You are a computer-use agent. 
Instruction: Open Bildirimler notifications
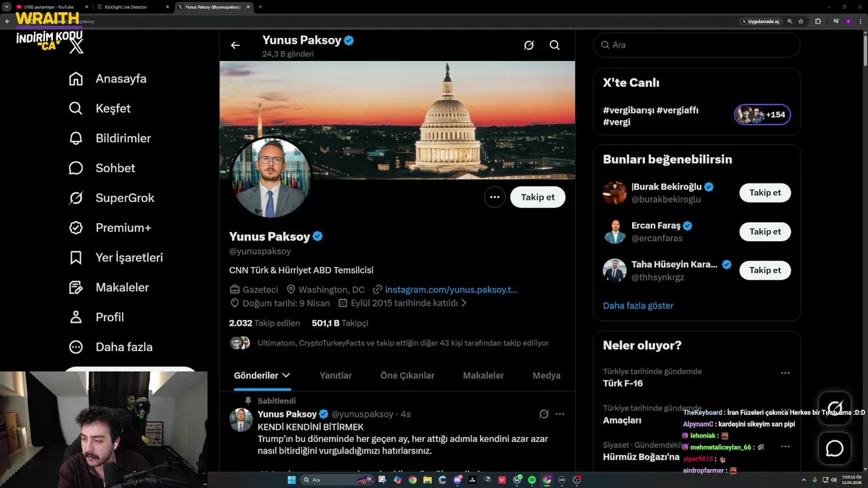tap(110, 138)
